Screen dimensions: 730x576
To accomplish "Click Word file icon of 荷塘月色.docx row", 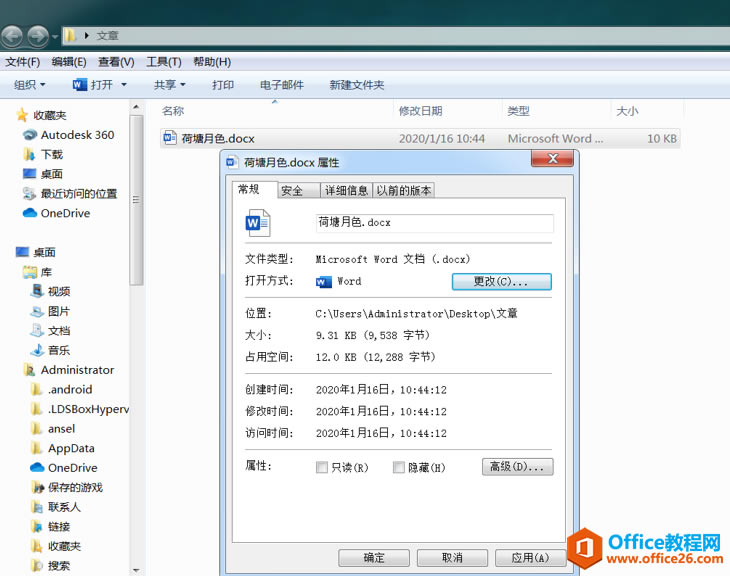I will [x=169, y=138].
